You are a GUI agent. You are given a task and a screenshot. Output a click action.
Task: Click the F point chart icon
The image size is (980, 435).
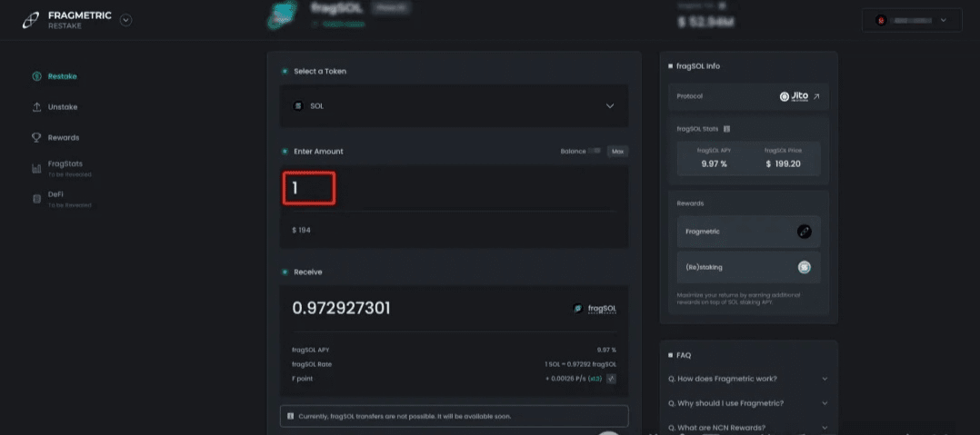[x=611, y=378]
